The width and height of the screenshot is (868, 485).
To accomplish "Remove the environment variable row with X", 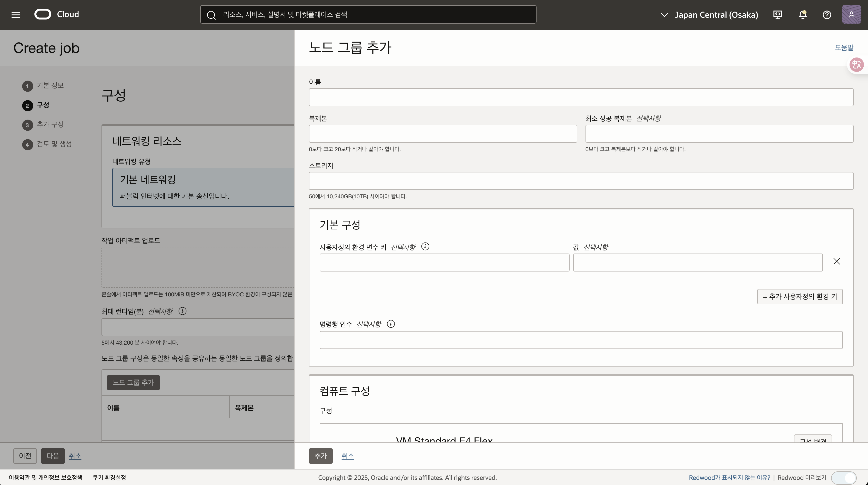I will coord(836,261).
